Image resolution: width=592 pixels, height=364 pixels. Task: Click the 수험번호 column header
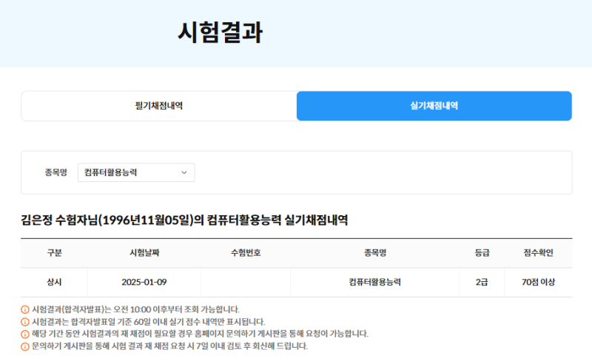(246, 253)
